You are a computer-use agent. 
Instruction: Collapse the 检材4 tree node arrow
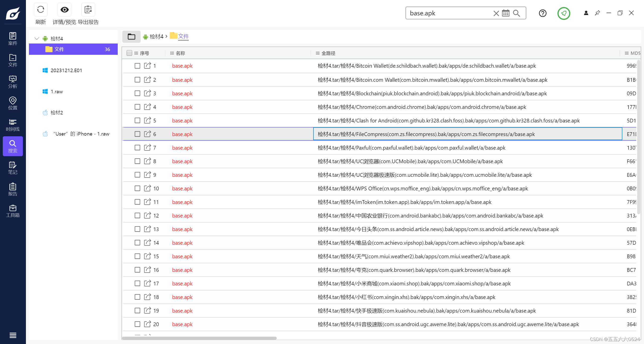tap(37, 38)
